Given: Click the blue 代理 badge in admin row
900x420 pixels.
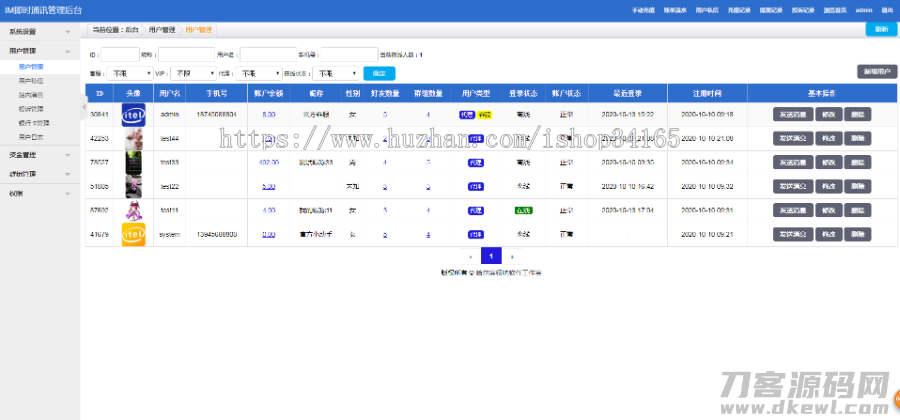Looking at the screenshot, I should [x=466, y=115].
